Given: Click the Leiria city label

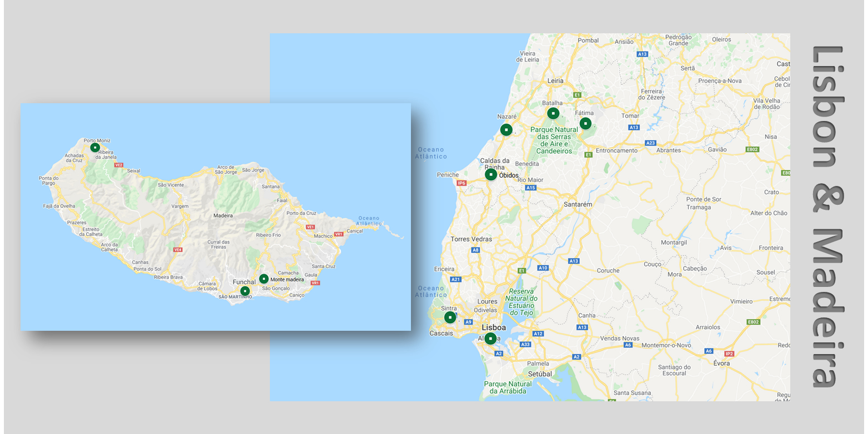Looking at the screenshot, I should (x=555, y=80).
